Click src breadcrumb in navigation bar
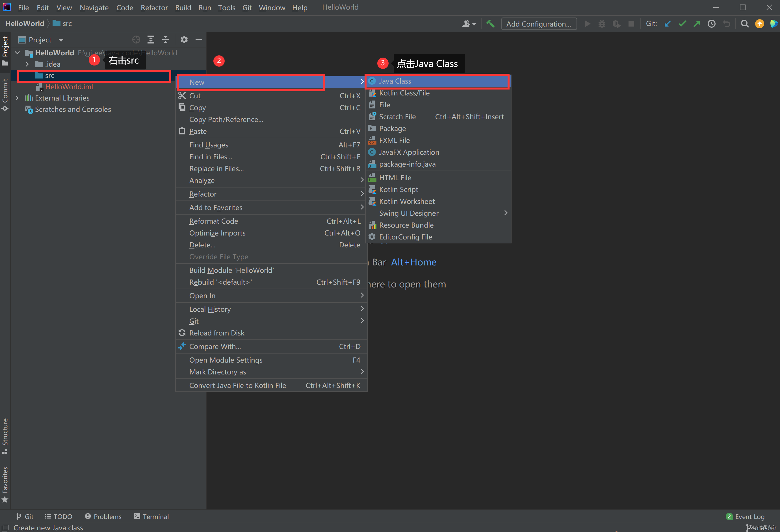 coord(62,23)
